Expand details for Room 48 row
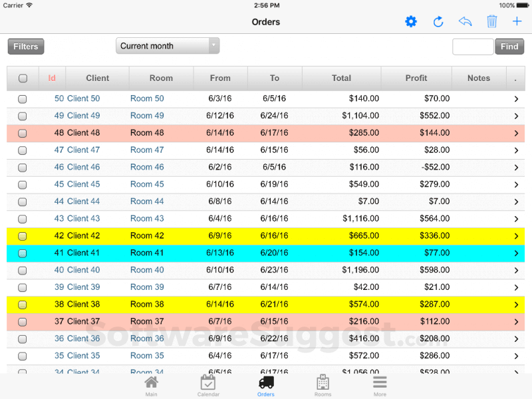 click(x=517, y=132)
